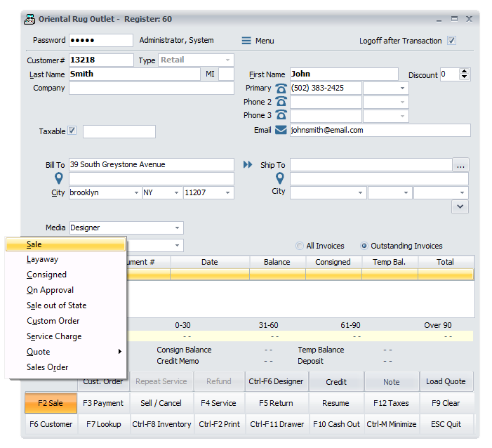The width and height of the screenshot is (492, 448).
Task: Click the F6 Customer button
Action: (51, 424)
